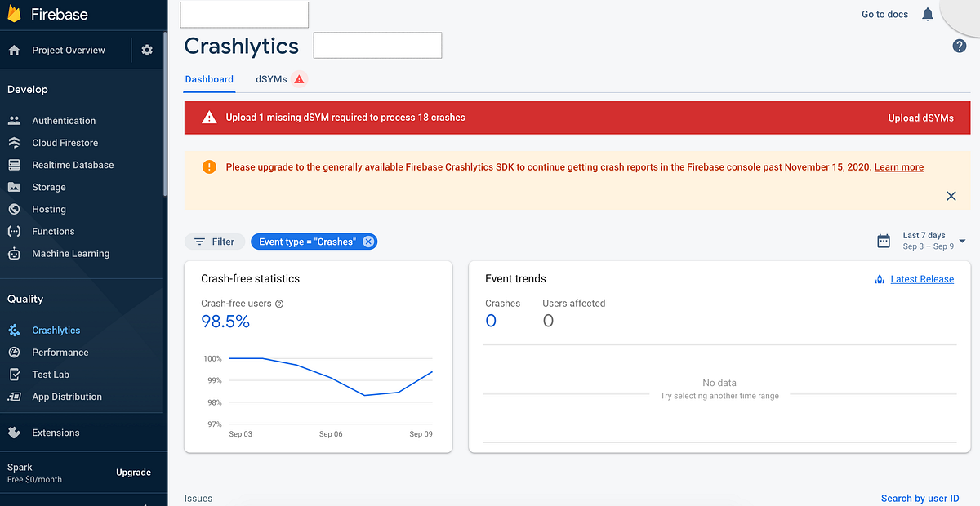Click the Users affected count value
The height and width of the screenshot is (506, 980).
coord(548,321)
